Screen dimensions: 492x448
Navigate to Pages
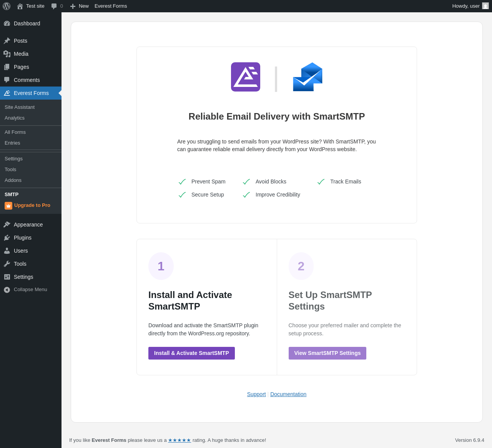31,67
